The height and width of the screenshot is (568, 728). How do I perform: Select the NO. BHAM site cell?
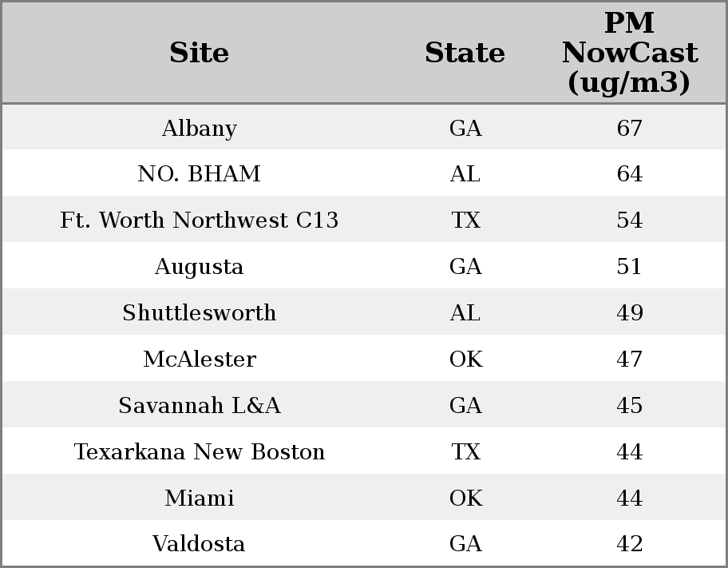pos(199,174)
